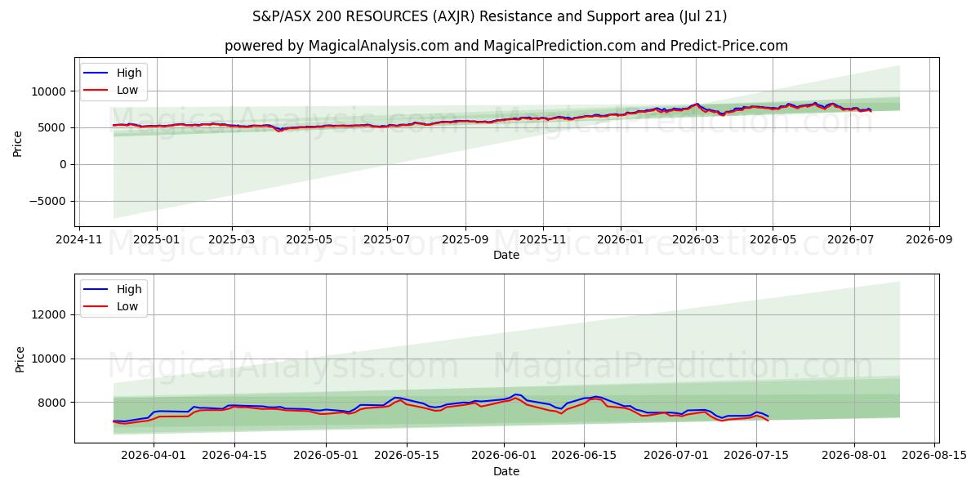The height and width of the screenshot is (490, 980).
Task: Select the 8000 y-axis label on bottom chart
Action: coord(54,403)
